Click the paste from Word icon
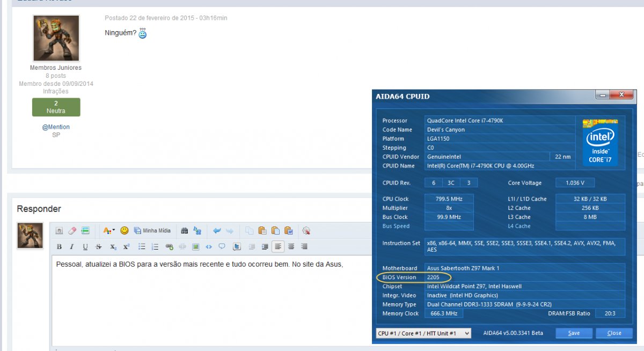The image size is (644, 351). click(288, 231)
